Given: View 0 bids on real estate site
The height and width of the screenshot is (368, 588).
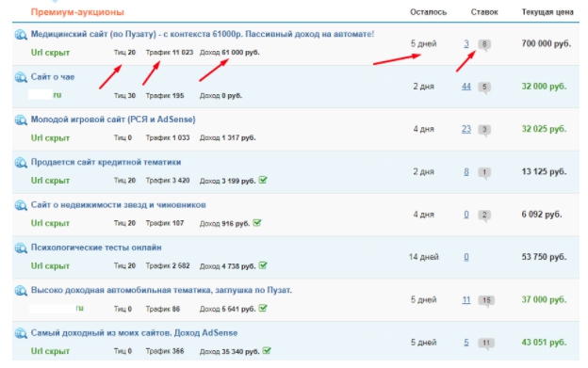Looking at the screenshot, I should click(x=466, y=215).
